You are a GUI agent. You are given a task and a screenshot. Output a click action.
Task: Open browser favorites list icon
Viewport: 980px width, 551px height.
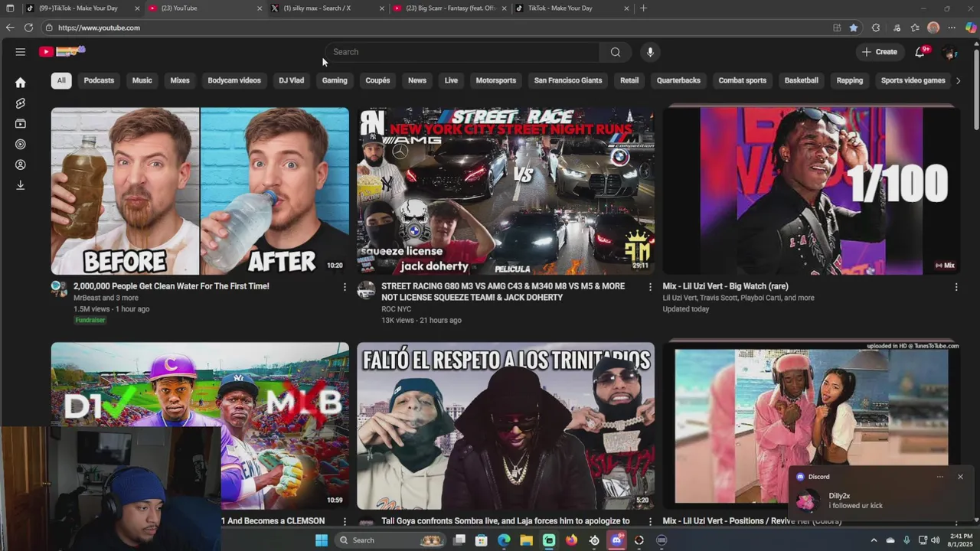915,28
